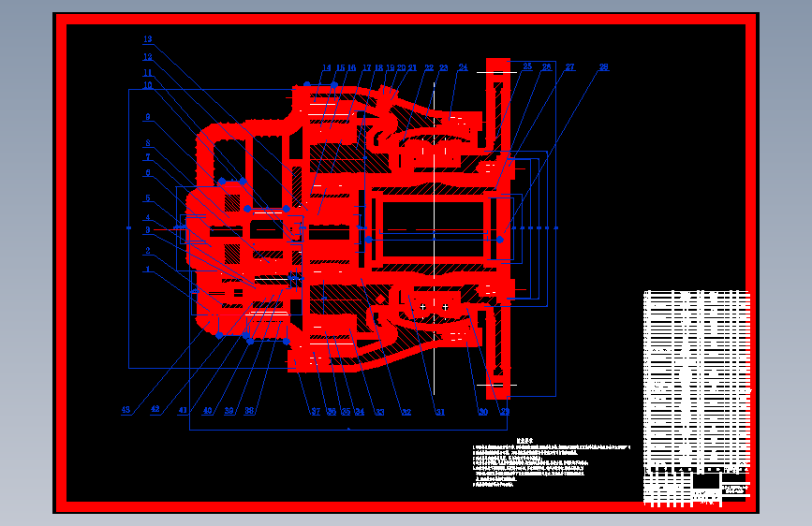Click part label 25
812x526 pixels.
(x=527, y=66)
